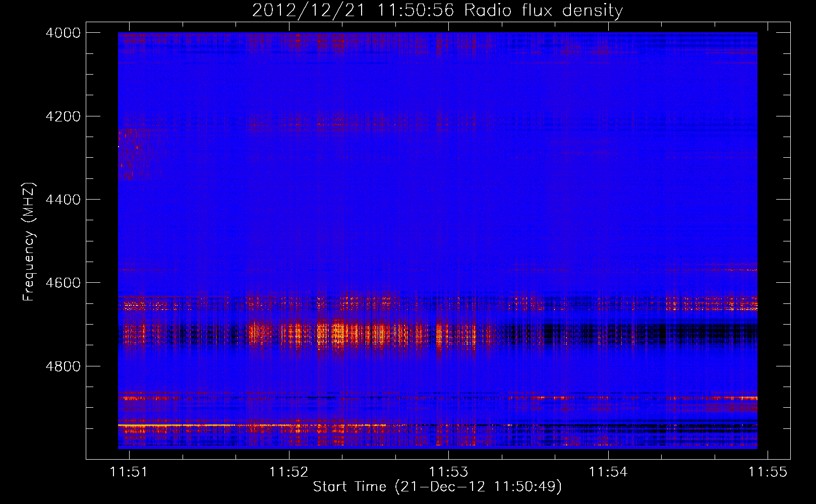This screenshot has width=816, height=504.
Task: Click the 4800 frequency tick label
Action: tap(63, 366)
